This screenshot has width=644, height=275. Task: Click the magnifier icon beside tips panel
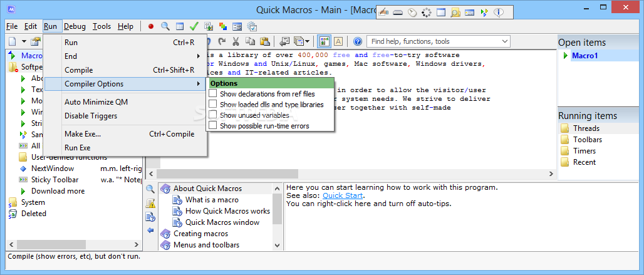pos(150,189)
